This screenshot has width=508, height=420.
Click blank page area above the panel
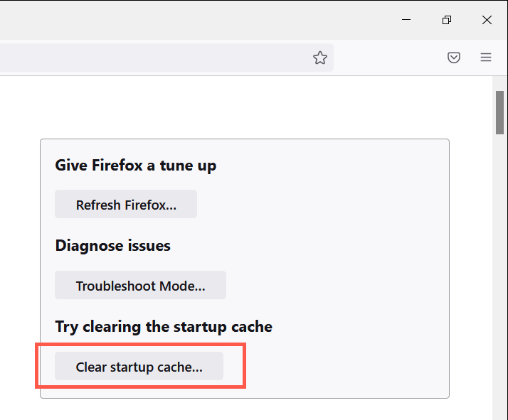click(x=242, y=107)
